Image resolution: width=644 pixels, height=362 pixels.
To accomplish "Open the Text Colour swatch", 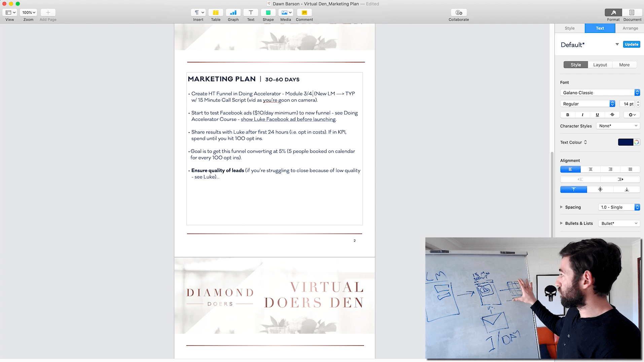I will [x=625, y=142].
